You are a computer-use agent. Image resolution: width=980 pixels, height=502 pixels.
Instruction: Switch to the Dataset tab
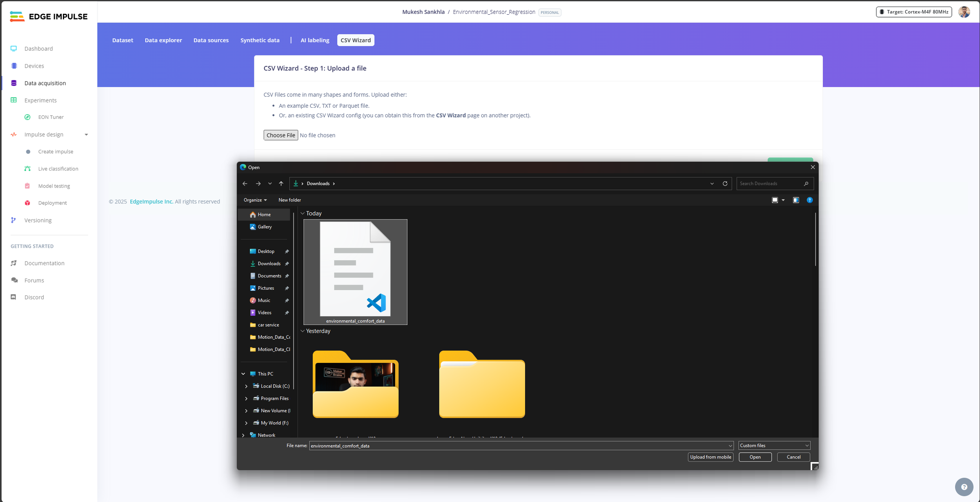click(x=122, y=40)
